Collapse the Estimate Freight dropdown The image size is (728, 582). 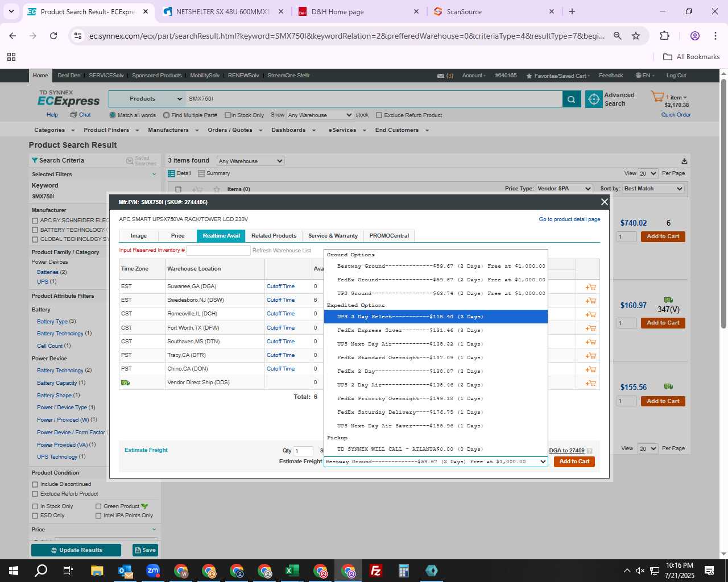[436, 462]
